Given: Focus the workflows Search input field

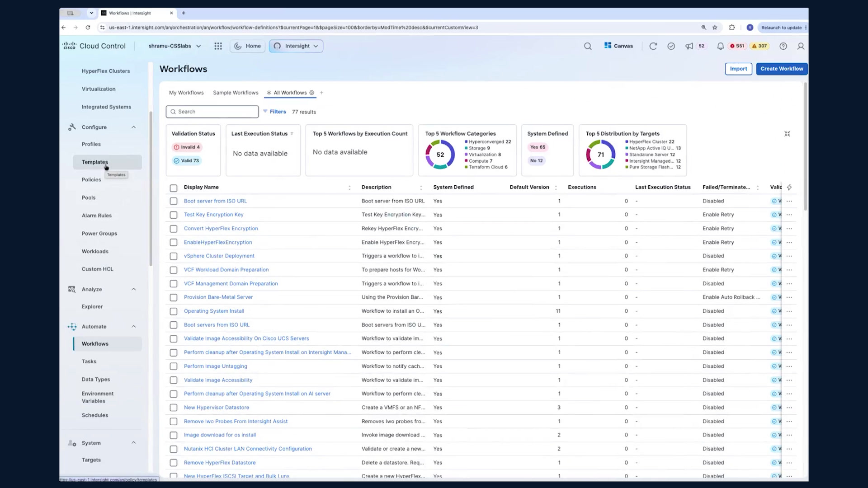Looking at the screenshot, I should [212, 112].
